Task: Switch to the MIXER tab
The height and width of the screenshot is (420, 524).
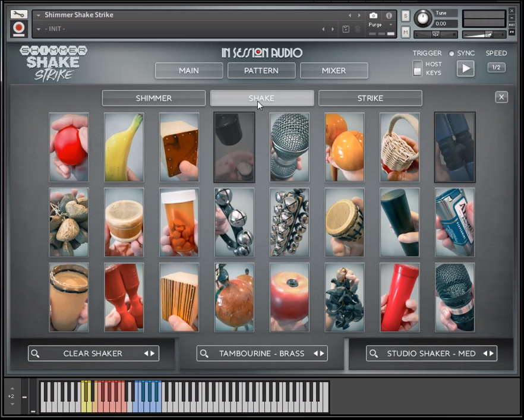Action: 334,71
